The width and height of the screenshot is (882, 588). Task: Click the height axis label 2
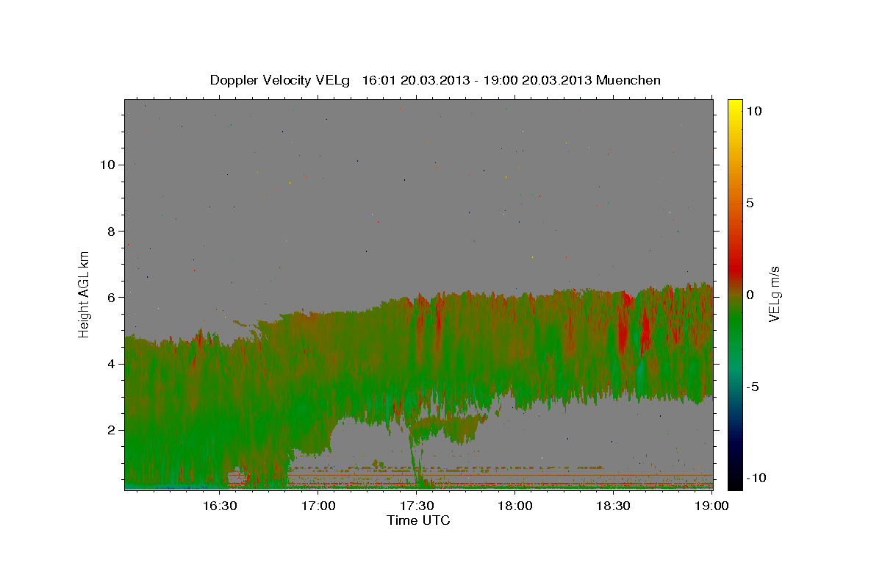coord(111,430)
